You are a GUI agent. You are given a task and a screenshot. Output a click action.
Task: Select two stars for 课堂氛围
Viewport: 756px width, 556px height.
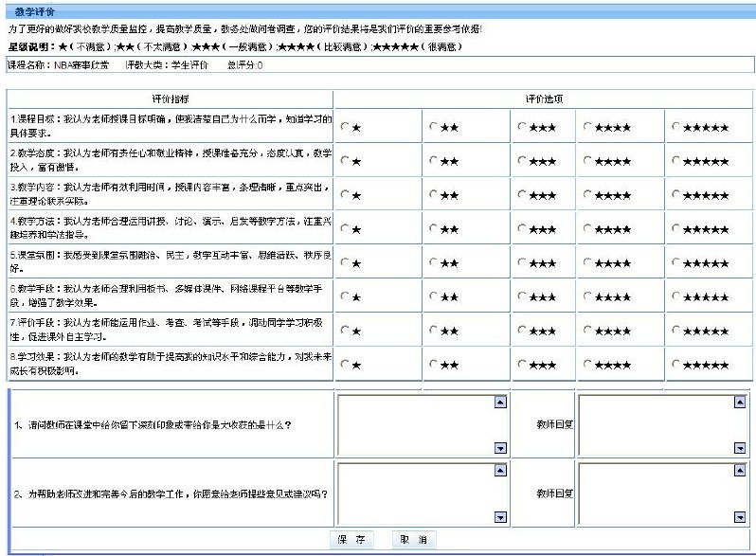pyautogui.click(x=434, y=262)
